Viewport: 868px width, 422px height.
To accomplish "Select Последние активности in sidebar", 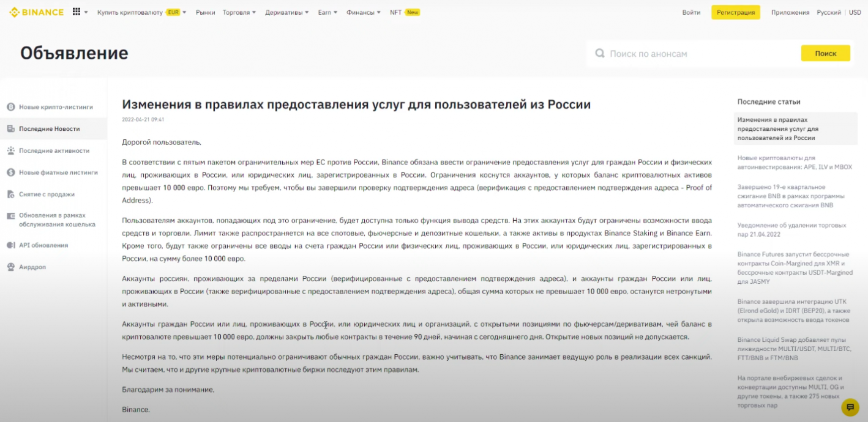I will tap(53, 150).
